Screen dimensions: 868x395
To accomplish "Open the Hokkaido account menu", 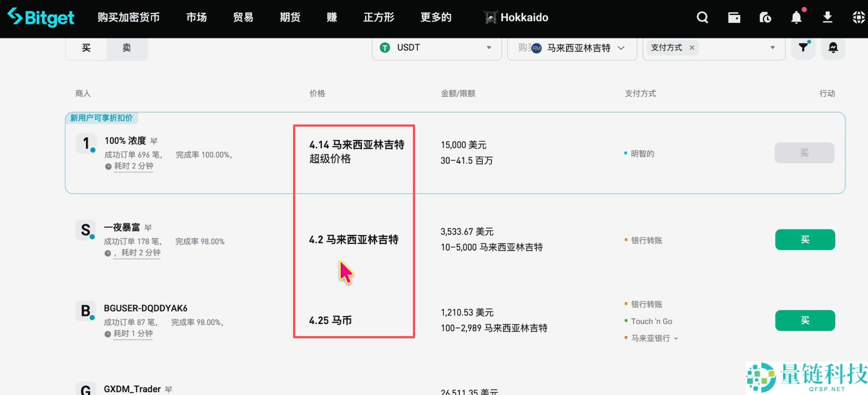I will coord(516,17).
